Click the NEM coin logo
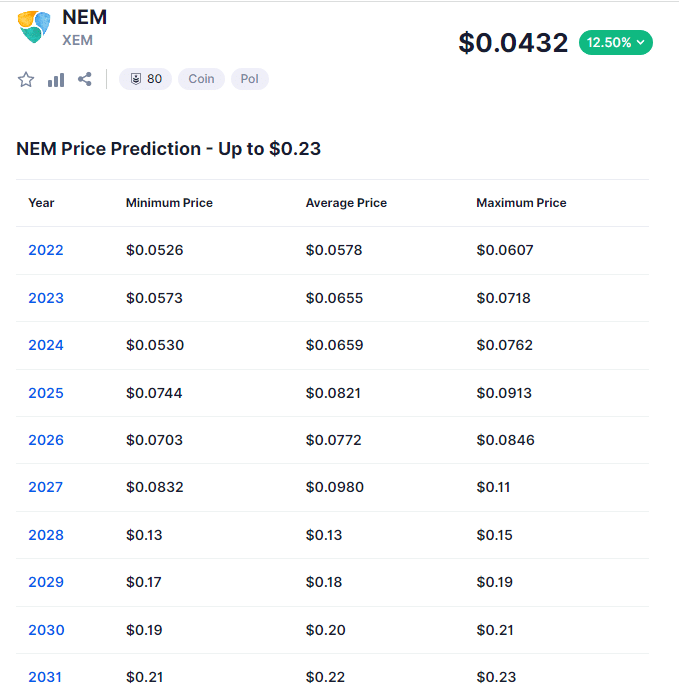Image resolution: width=679 pixels, height=694 pixels. point(34,27)
